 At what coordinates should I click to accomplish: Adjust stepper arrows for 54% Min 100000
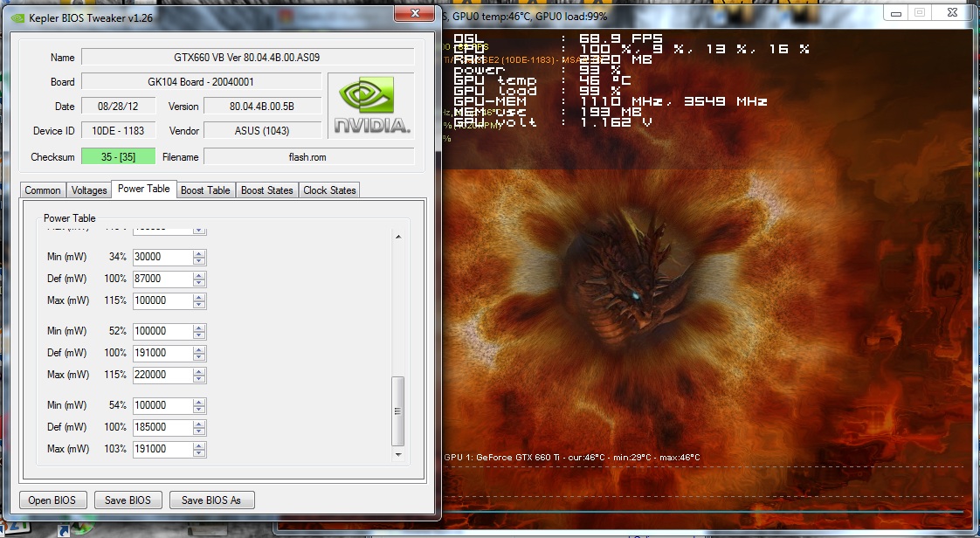(199, 405)
